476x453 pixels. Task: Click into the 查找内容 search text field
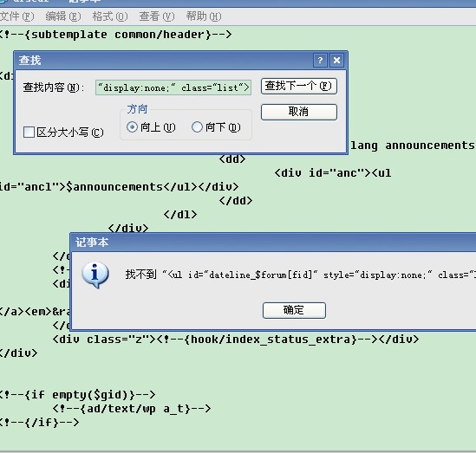tap(173, 87)
